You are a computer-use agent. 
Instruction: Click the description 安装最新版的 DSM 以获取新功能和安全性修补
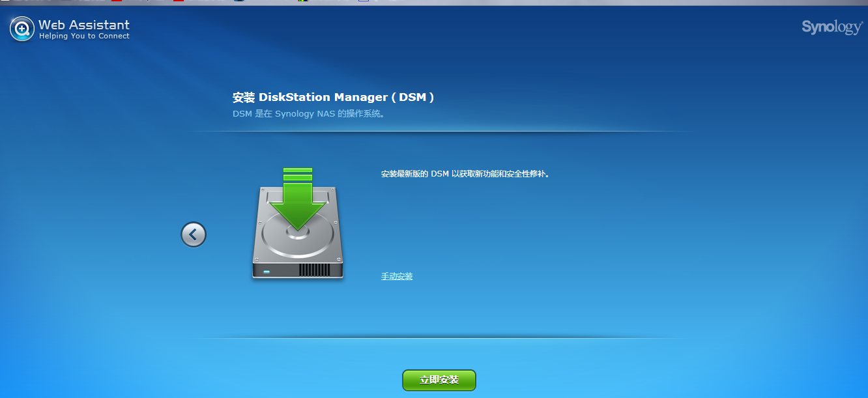point(466,174)
